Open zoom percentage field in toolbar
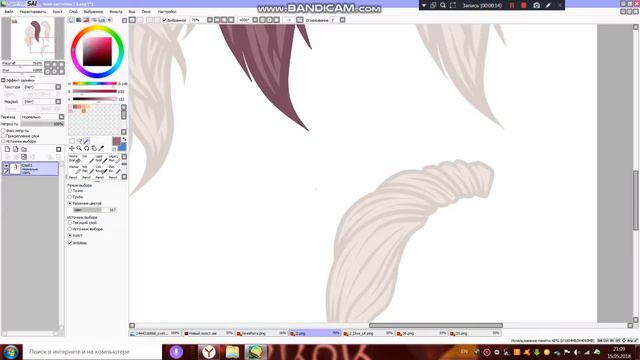The image size is (640, 360). tap(198, 20)
